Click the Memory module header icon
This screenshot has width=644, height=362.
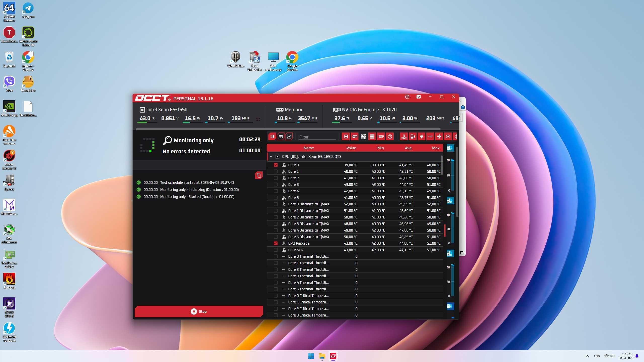click(x=279, y=110)
